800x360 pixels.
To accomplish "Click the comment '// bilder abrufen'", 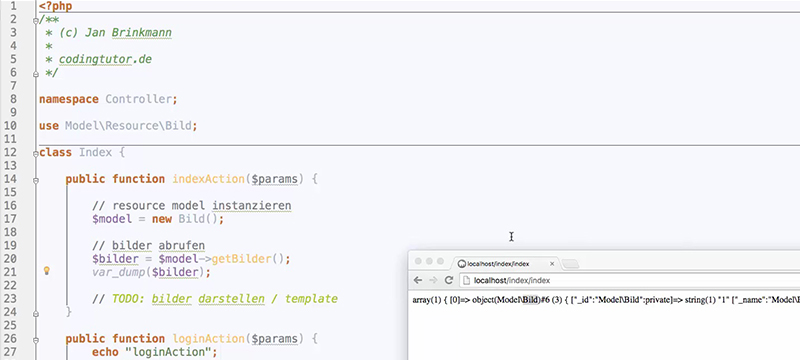I will pos(148,245).
